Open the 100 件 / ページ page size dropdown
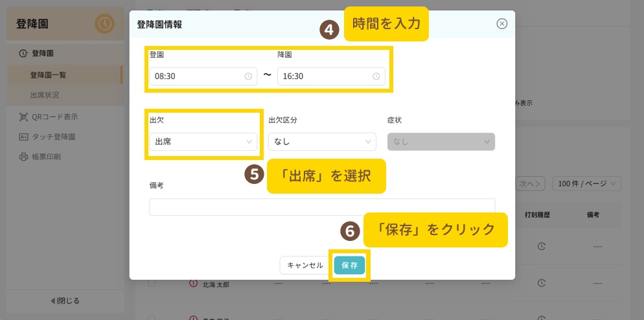The height and width of the screenshot is (320, 644). [x=586, y=184]
